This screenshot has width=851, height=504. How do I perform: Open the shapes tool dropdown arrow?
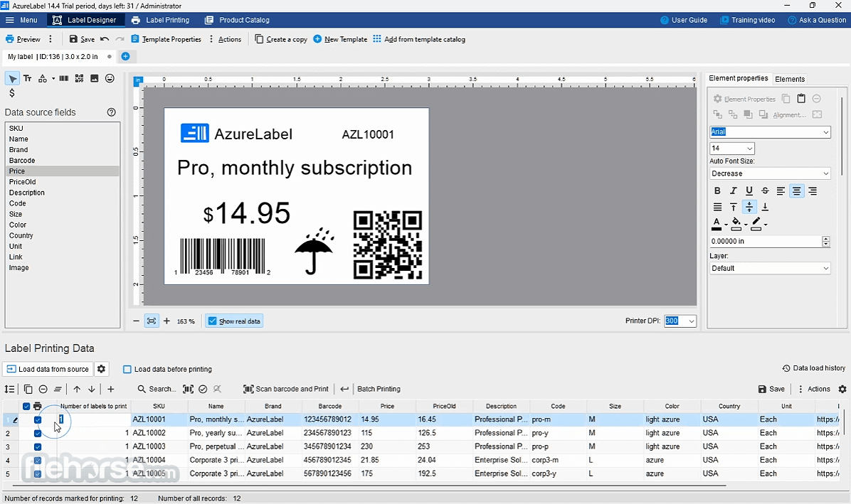point(53,79)
